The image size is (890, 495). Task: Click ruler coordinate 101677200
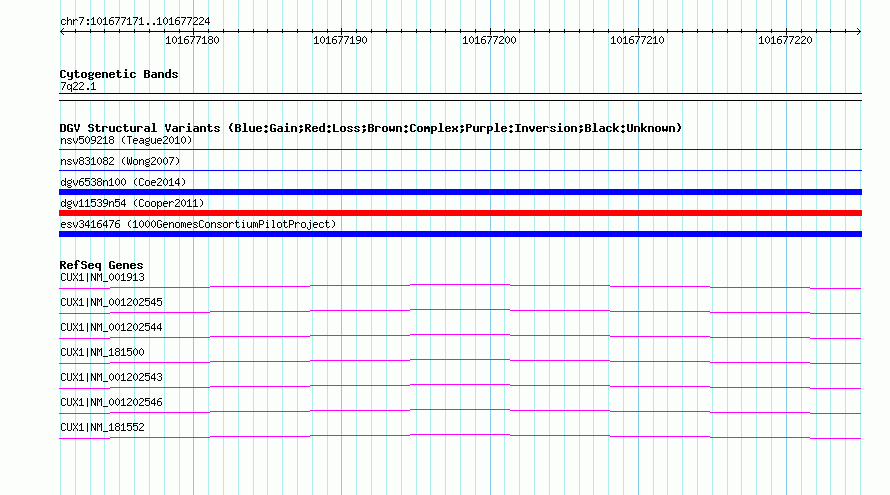[489, 40]
